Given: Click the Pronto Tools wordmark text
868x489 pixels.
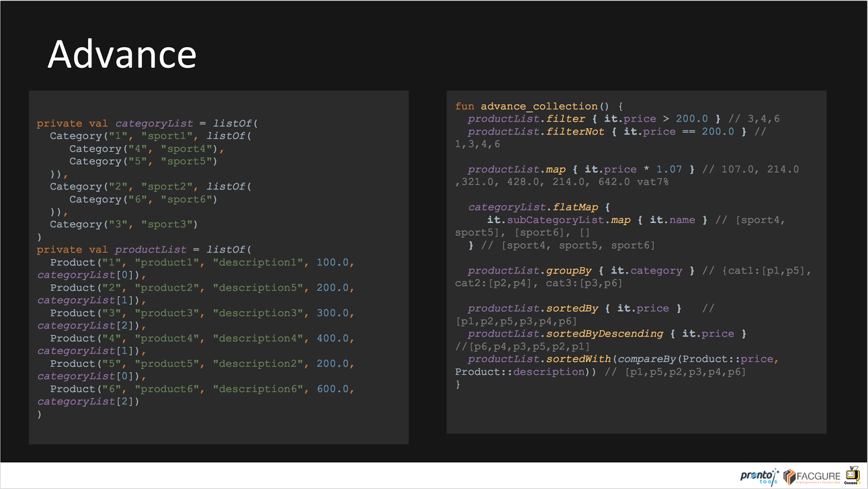Looking at the screenshot, I should coord(757,474).
